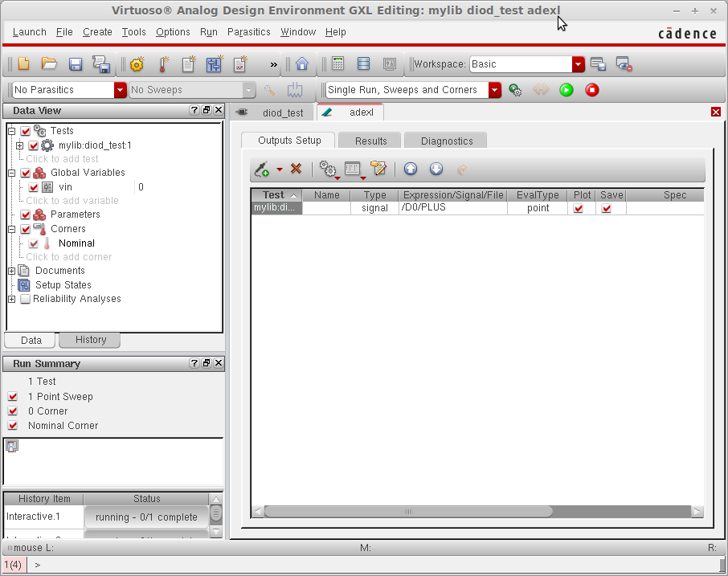This screenshot has height=576, width=728.
Task: Toggle the Parameters checkbox
Action: [26, 214]
